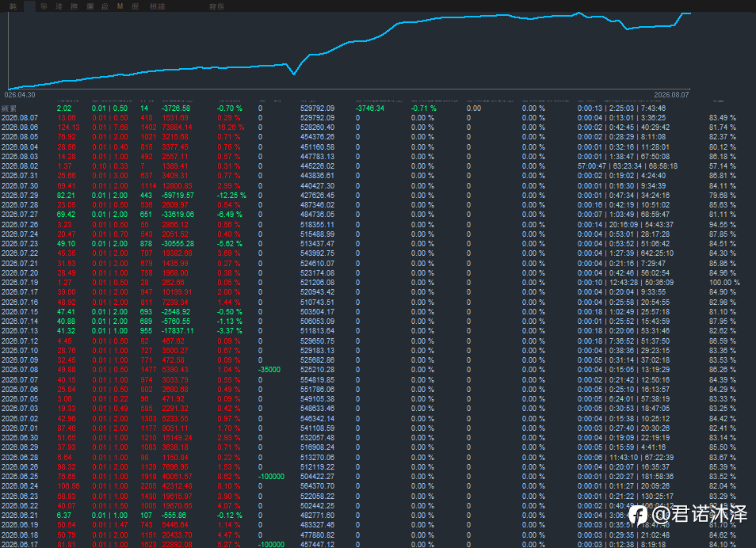Select the 2026.06.28 date cell
This screenshot has width=756, height=548.
20,458
